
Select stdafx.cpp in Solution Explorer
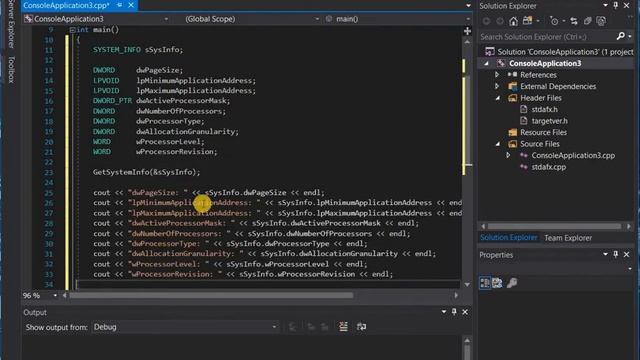coord(549,167)
